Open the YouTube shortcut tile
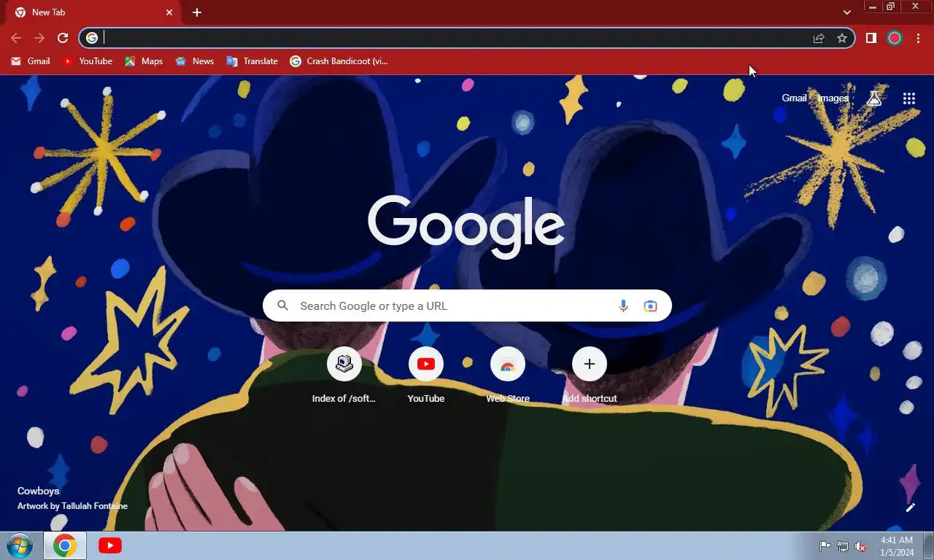934x560 pixels. pyautogui.click(x=426, y=376)
